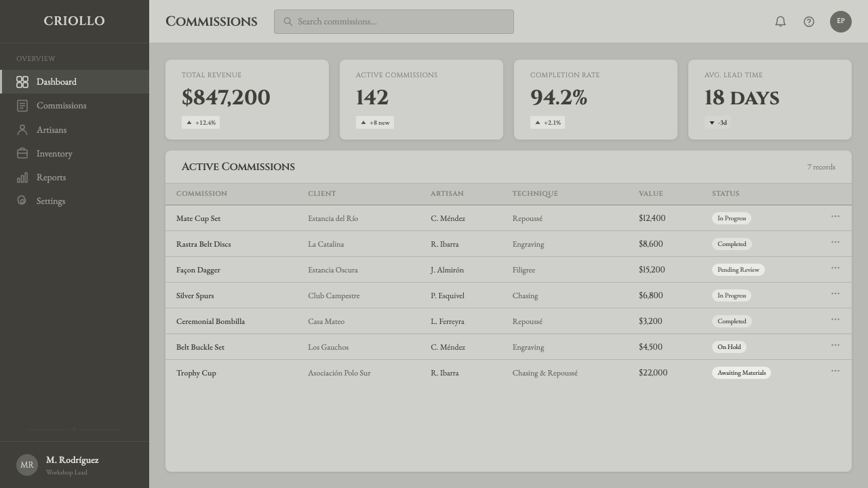
Task: Click the CRIOLLO logo
Action: (75, 21)
